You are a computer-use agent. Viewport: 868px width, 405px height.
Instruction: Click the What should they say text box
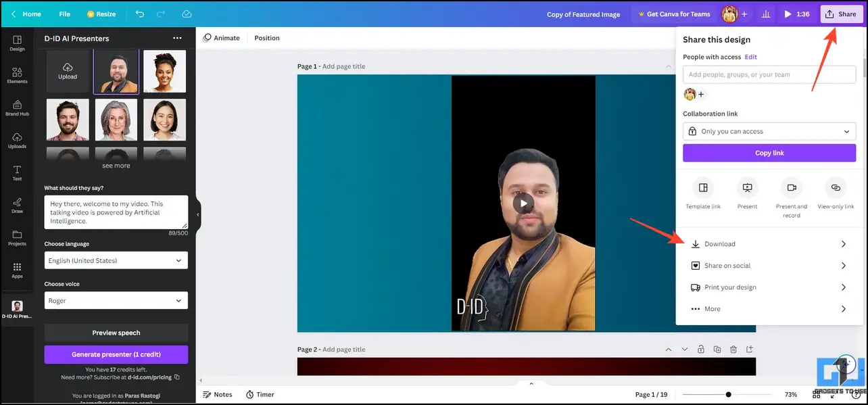coord(116,212)
